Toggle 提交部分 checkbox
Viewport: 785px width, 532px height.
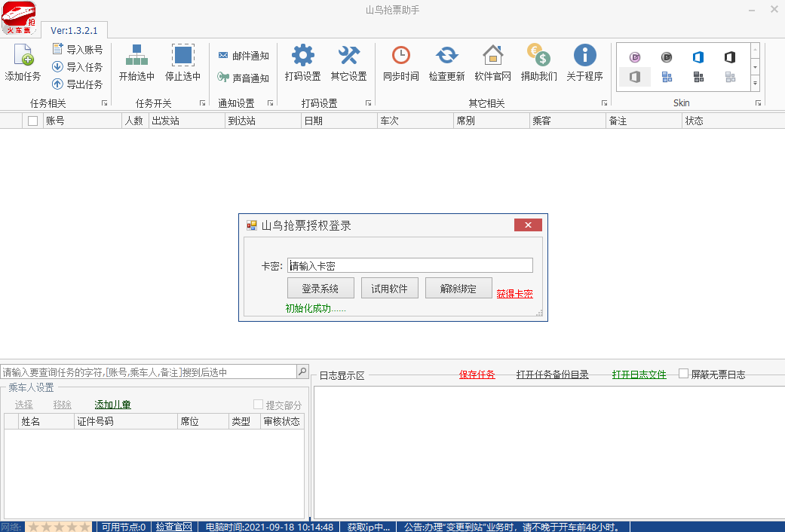coord(259,405)
